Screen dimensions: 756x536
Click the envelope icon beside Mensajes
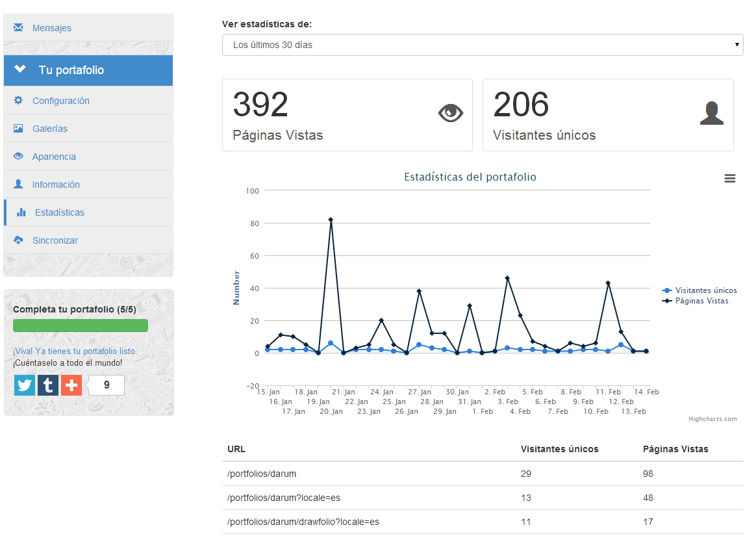(18, 28)
